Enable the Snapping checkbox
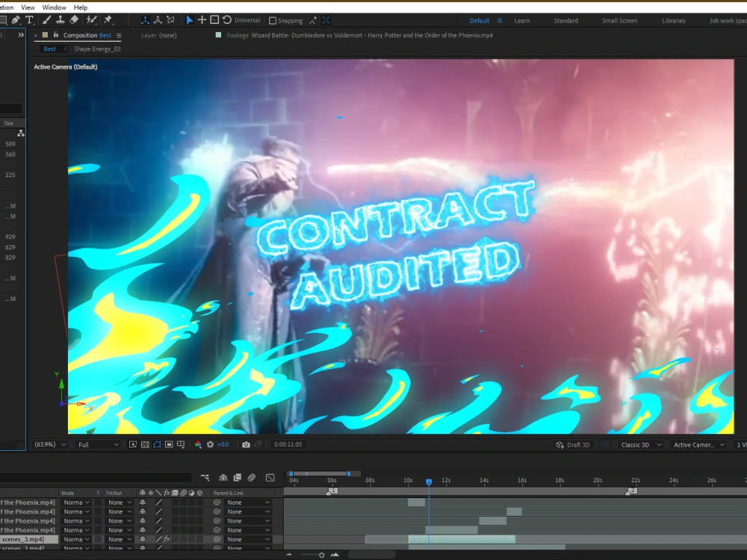This screenshot has width=747, height=560. click(x=273, y=20)
